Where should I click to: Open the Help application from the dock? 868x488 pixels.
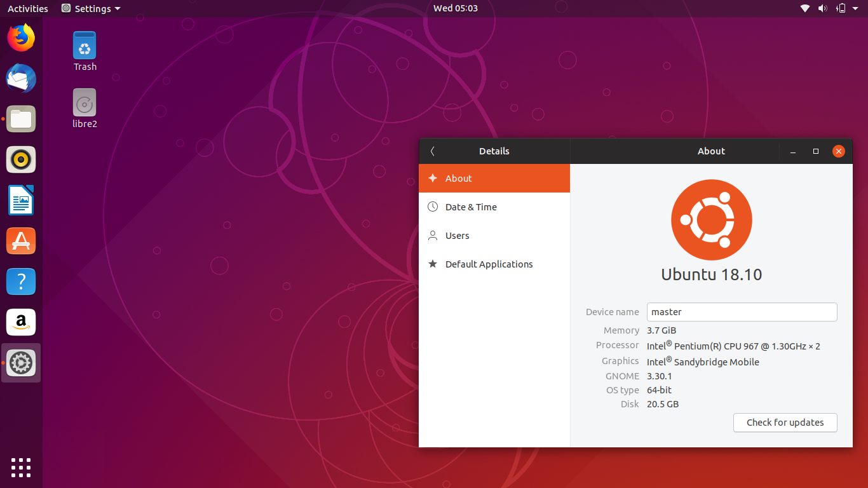(x=21, y=281)
